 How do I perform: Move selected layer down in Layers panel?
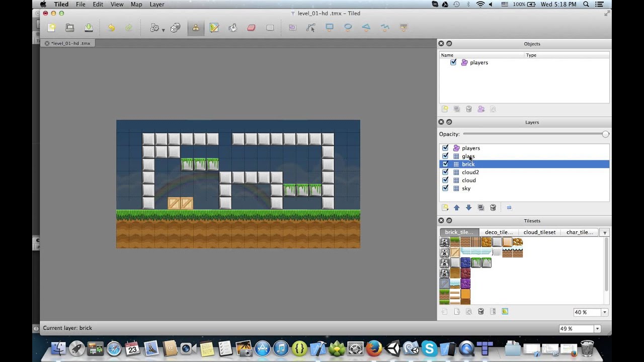[469, 208]
